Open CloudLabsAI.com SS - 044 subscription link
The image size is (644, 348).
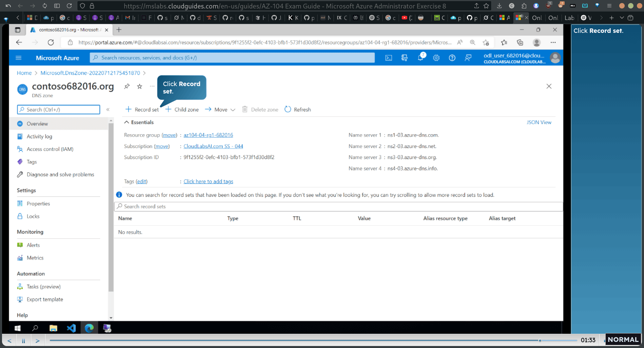tap(213, 146)
